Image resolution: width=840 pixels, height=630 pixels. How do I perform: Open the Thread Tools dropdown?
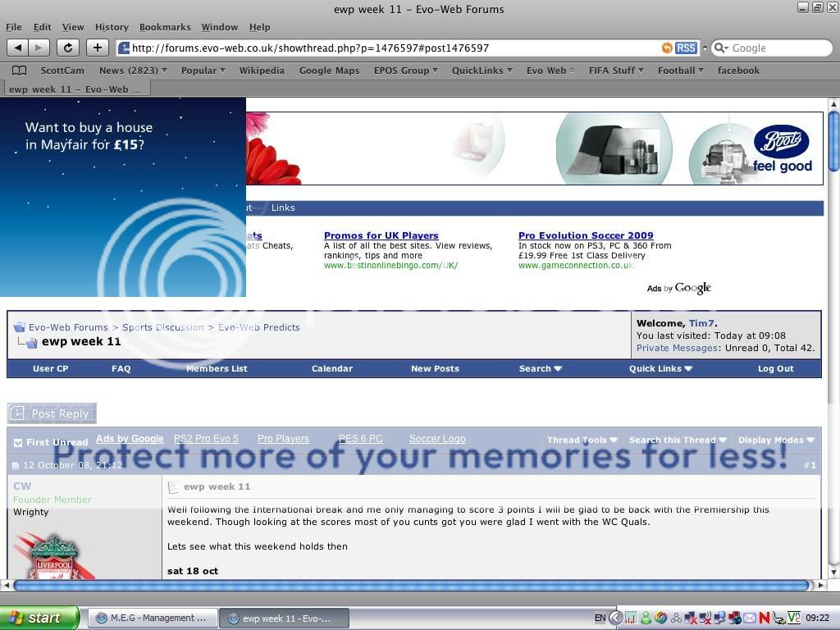point(582,440)
